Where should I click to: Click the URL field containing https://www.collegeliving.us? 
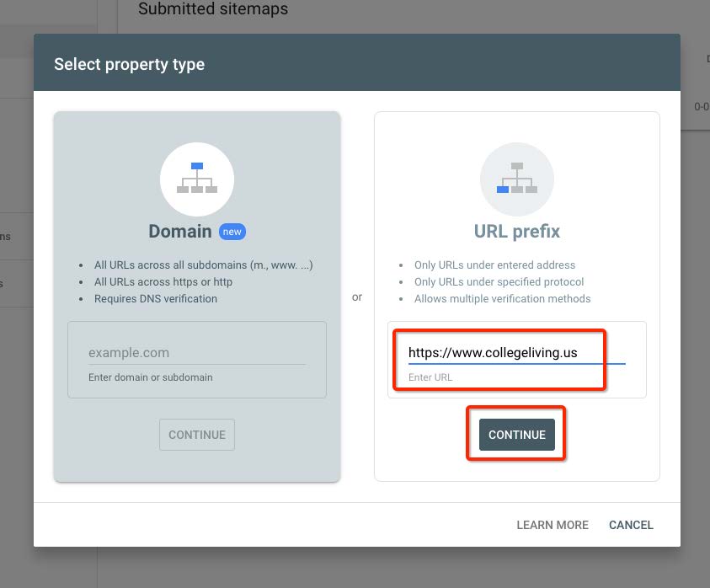[516, 352]
